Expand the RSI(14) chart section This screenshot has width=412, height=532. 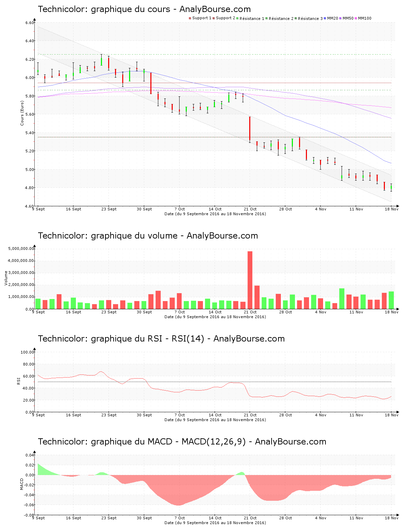(x=161, y=339)
